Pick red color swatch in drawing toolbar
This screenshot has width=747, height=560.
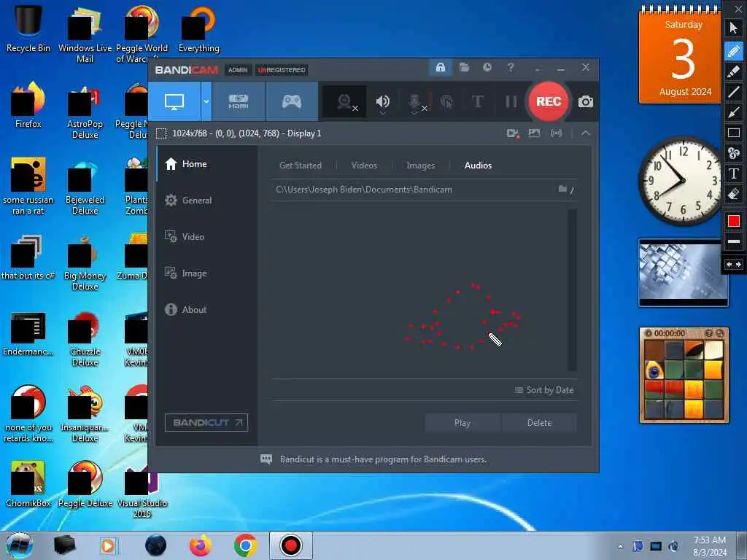[x=734, y=221]
